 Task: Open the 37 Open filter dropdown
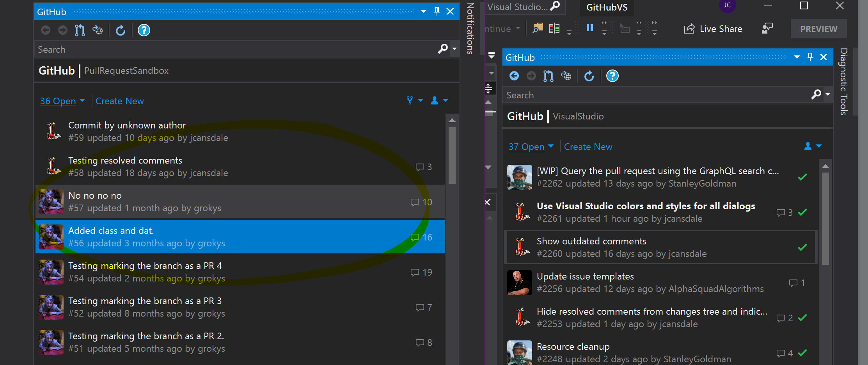click(x=531, y=147)
